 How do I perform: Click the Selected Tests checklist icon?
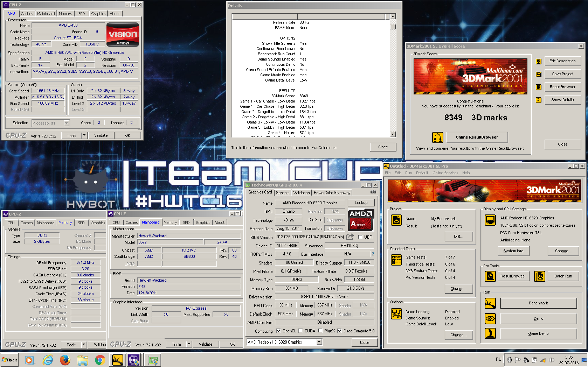point(396,260)
